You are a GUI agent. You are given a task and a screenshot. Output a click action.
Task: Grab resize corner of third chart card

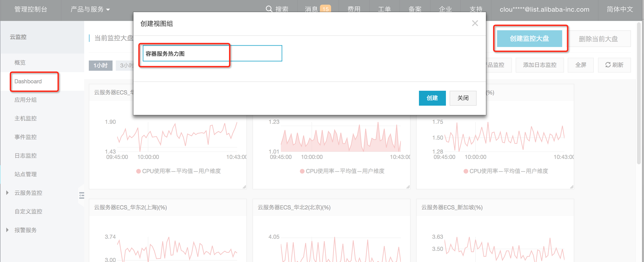tap(571, 187)
